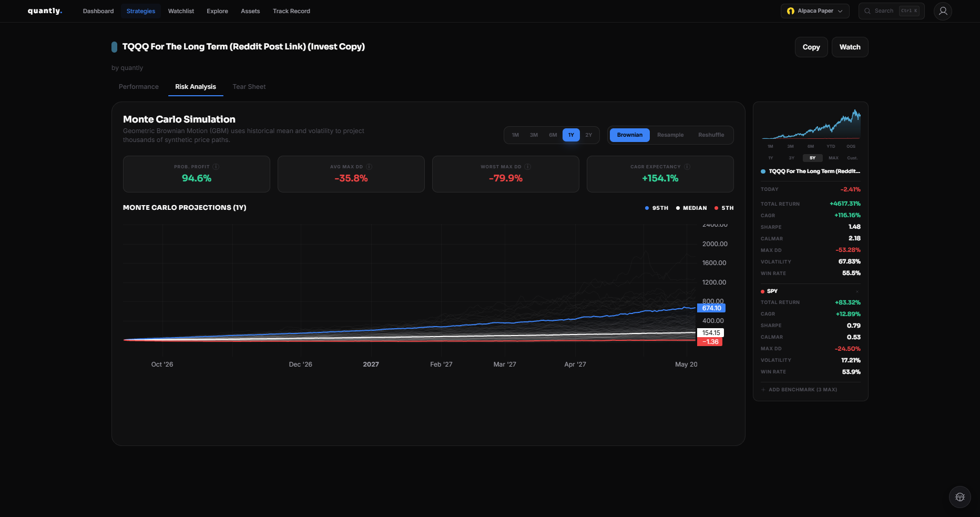Set sidebar chart range to 5Y
Viewport: 980px width, 517px height.
(812, 158)
